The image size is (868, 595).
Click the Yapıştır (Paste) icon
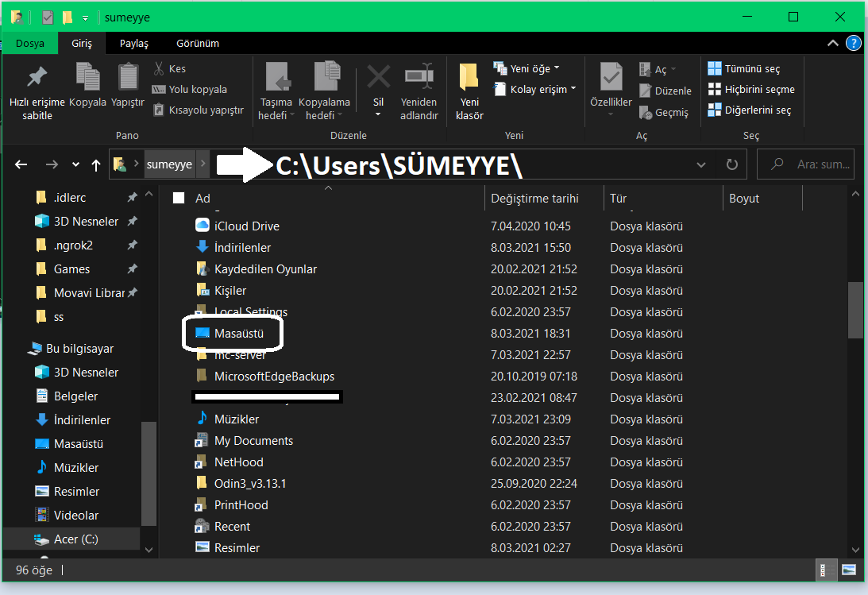tap(127, 87)
